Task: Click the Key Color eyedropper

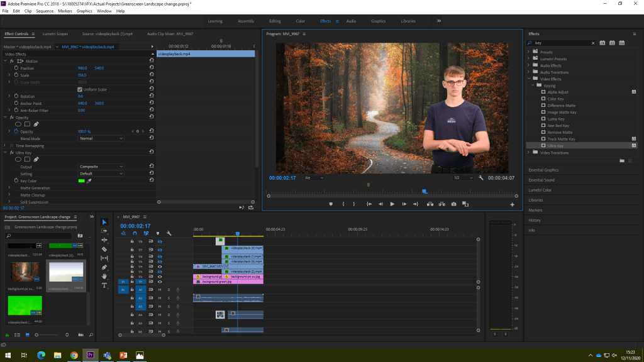Action: (x=89, y=181)
